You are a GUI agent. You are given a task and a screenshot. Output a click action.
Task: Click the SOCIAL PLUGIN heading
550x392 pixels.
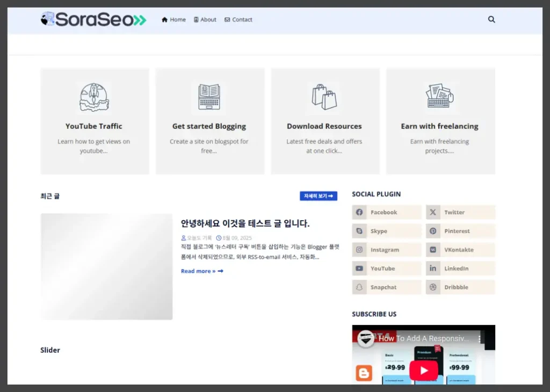[377, 194]
